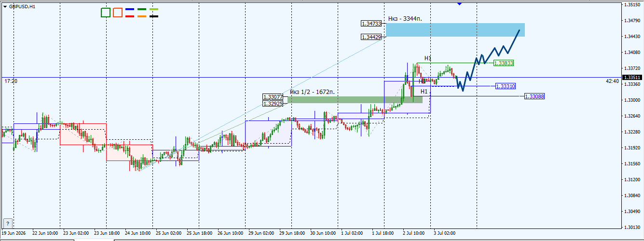
Task: Click 1.34430 on the price axis
Action: click(x=632, y=37)
